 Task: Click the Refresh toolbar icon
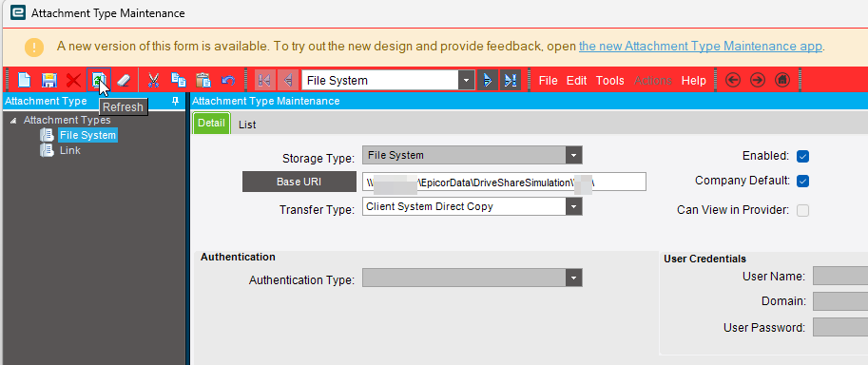99,80
